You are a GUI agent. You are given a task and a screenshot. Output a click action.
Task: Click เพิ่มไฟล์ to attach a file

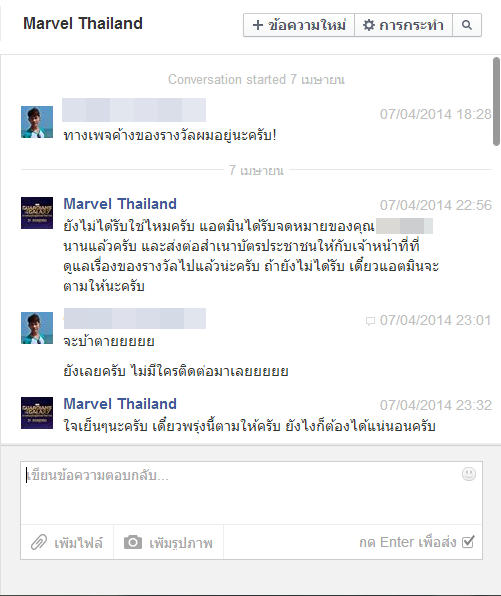(67, 542)
